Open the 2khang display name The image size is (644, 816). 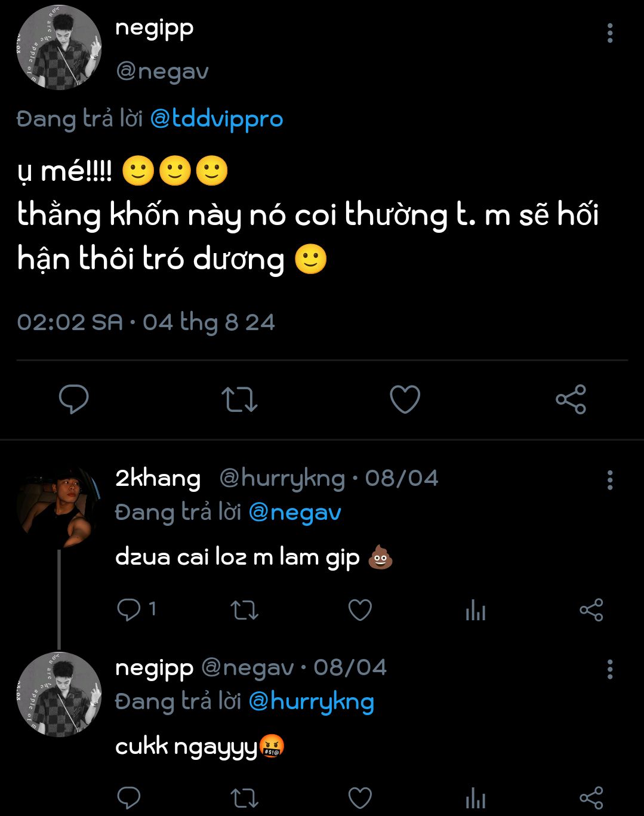[158, 479]
